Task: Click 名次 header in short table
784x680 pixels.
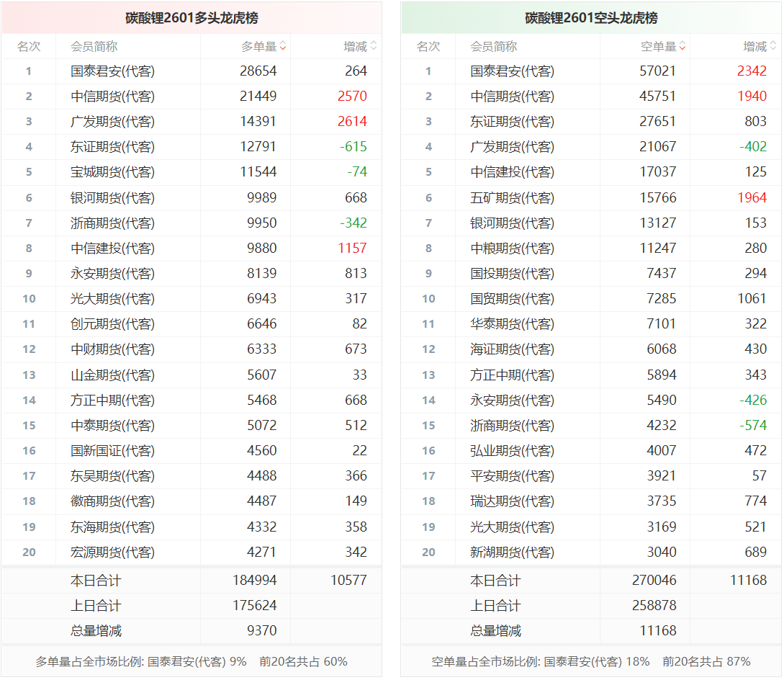Action: click(428, 47)
